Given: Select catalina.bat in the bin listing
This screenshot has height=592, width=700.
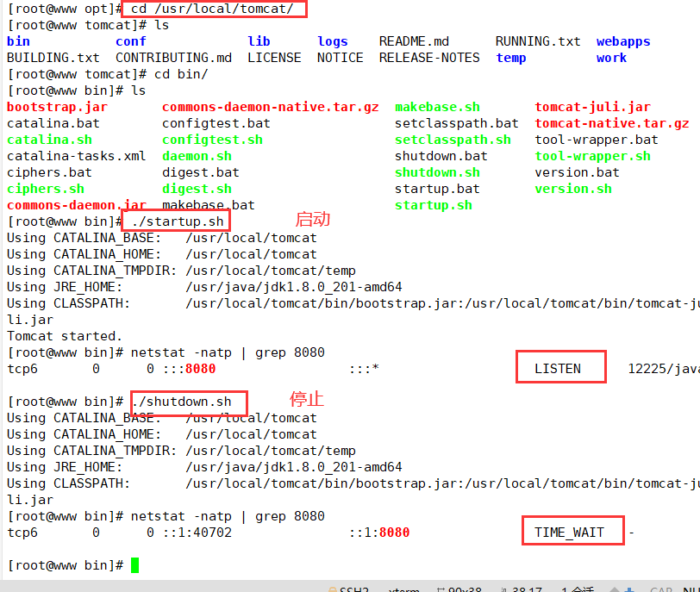Looking at the screenshot, I should click(53, 123).
